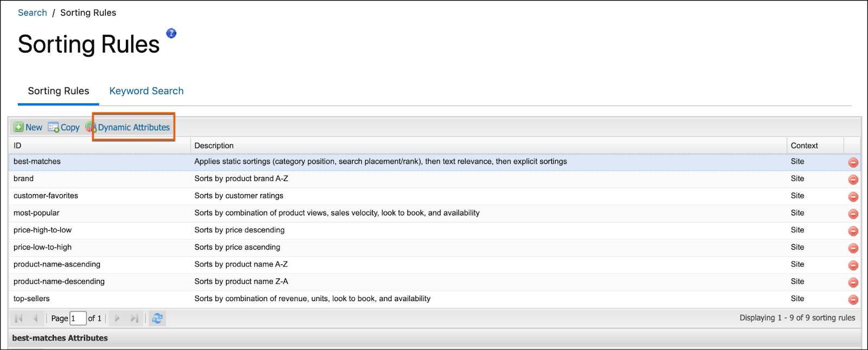Image resolution: width=868 pixels, height=350 pixels.
Task: Refresh the sorting rules list
Action: coord(157,319)
